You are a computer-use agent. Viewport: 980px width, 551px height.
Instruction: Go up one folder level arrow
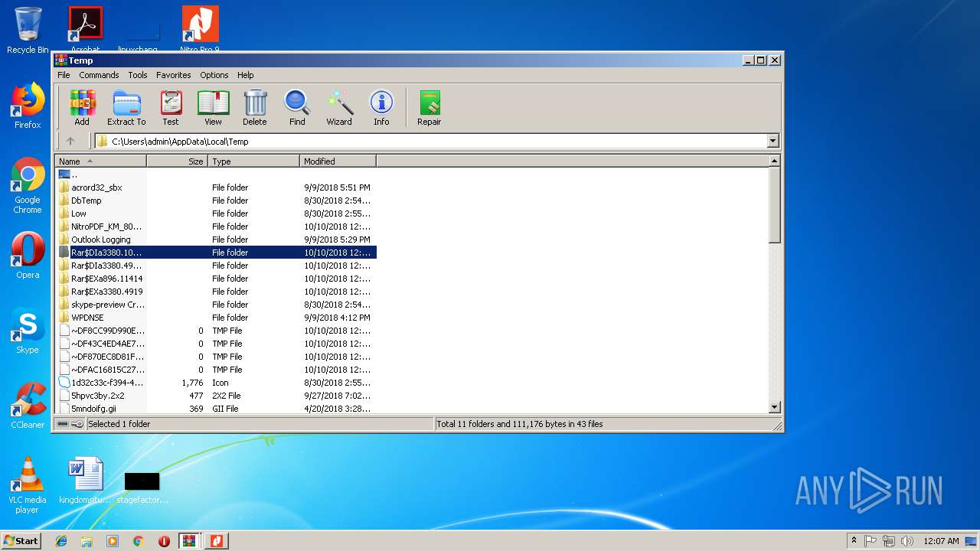coord(70,141)
